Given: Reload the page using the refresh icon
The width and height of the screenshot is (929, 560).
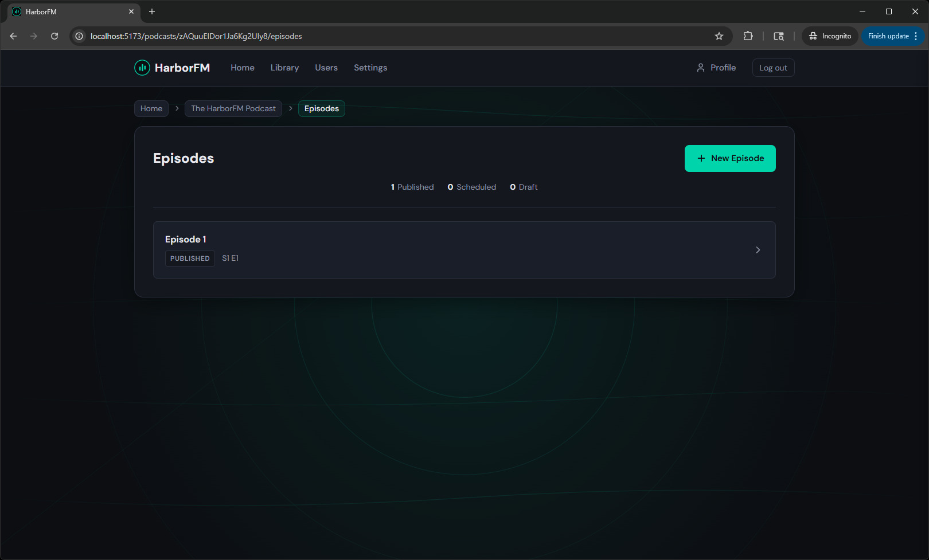Looking at the screenshot, I should [54, 36].
